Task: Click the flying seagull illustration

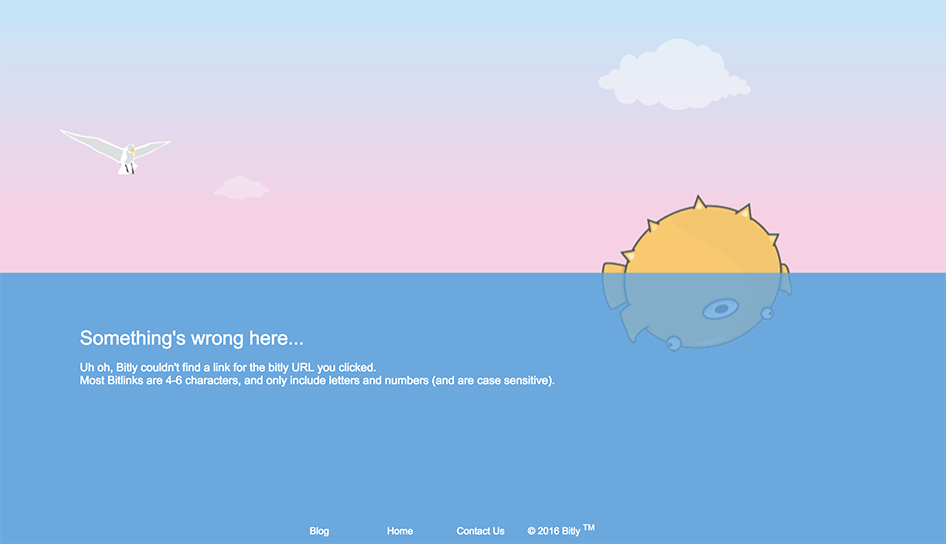Action: (x=115, y=151)
